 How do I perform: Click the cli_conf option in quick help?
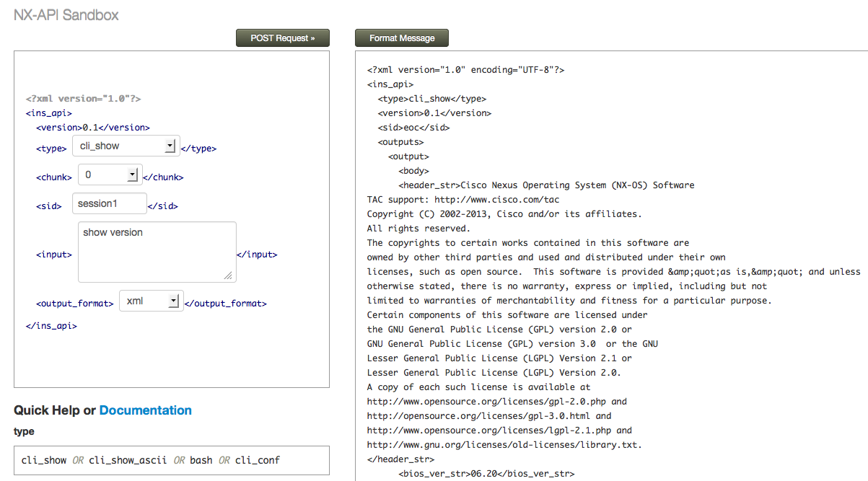(x=258, y=460)
